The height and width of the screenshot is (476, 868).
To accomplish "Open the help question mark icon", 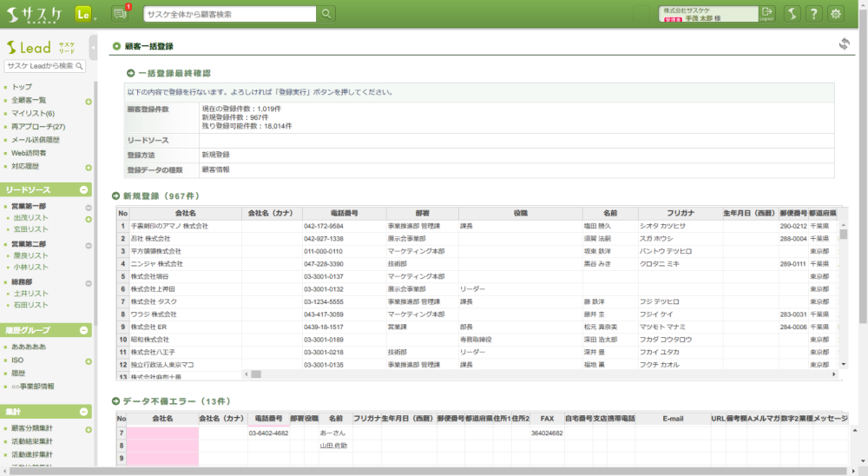I will pyautogui.click(x=813, y=13).
